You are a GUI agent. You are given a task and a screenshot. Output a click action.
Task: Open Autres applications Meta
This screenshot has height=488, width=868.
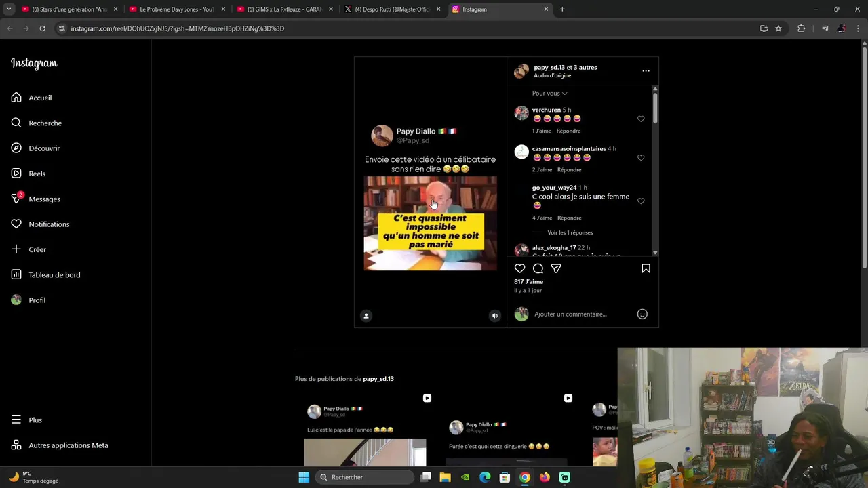[60, 445]
